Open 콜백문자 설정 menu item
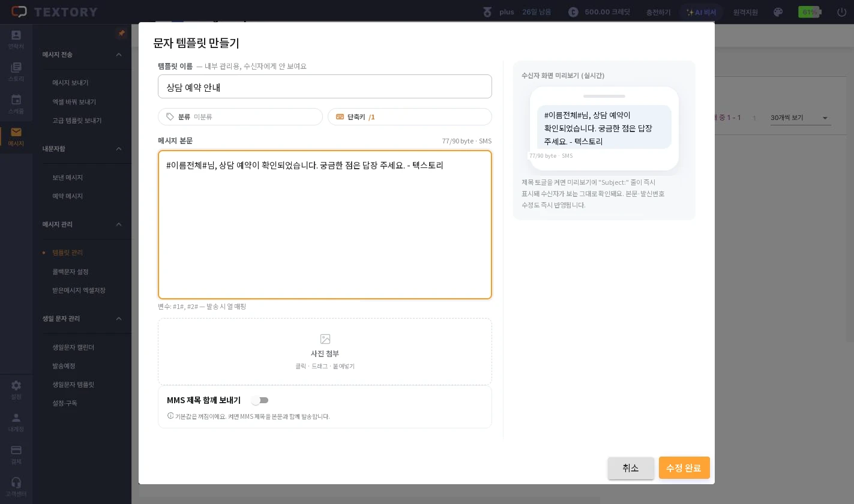854x504 pixels. (71, 272)
